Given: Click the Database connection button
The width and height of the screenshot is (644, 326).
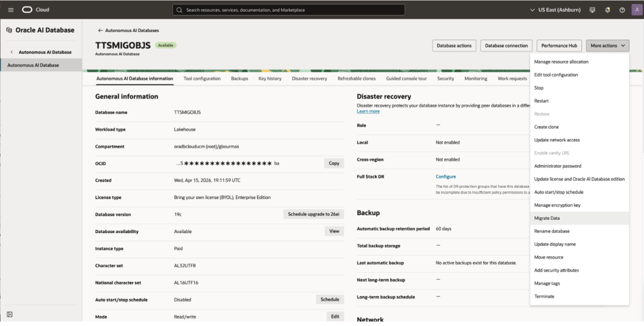Looking at the screenshot, I should pyautogui.click(x=506, y=45).
